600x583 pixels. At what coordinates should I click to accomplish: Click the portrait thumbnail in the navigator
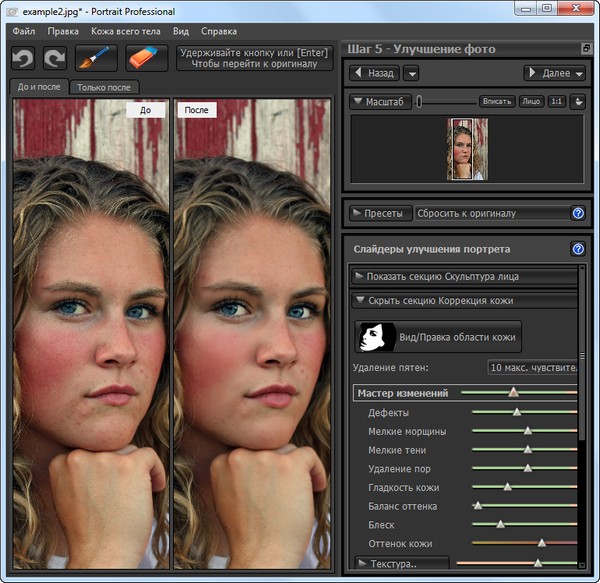click(467, 150)
